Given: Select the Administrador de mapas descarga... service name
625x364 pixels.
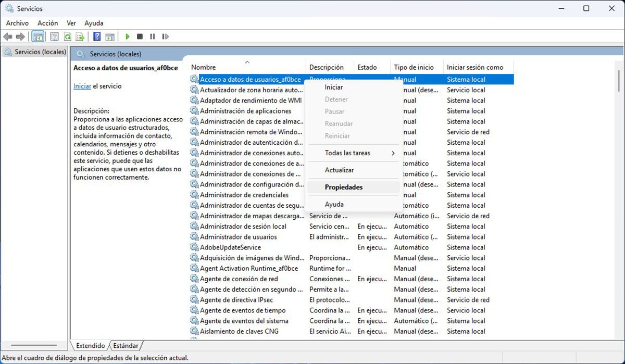Looking at the screenshot, I should click(252, 216).
